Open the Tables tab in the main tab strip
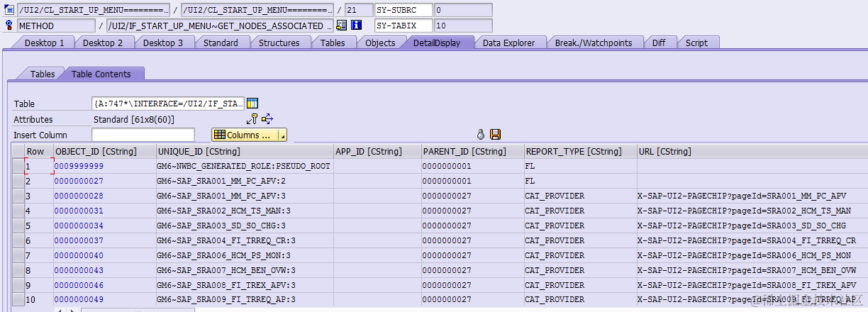 [333, 43]
